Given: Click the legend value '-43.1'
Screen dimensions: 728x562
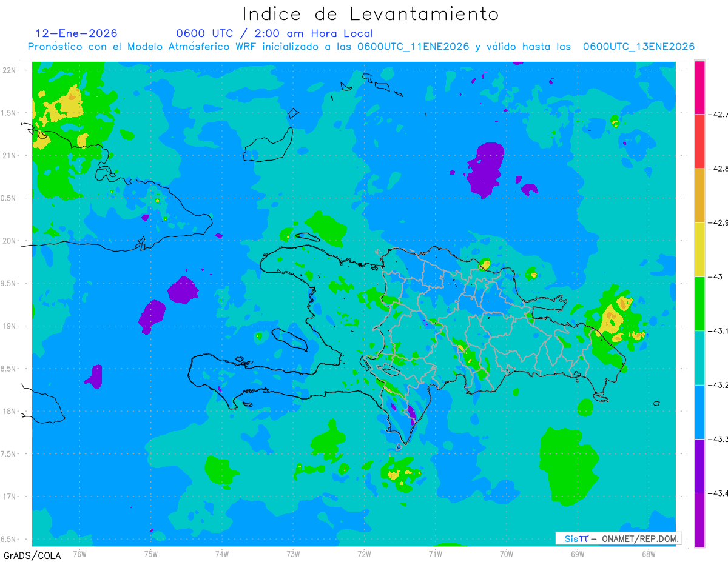Looking at the screenshot, I should (x=718, y=330).
